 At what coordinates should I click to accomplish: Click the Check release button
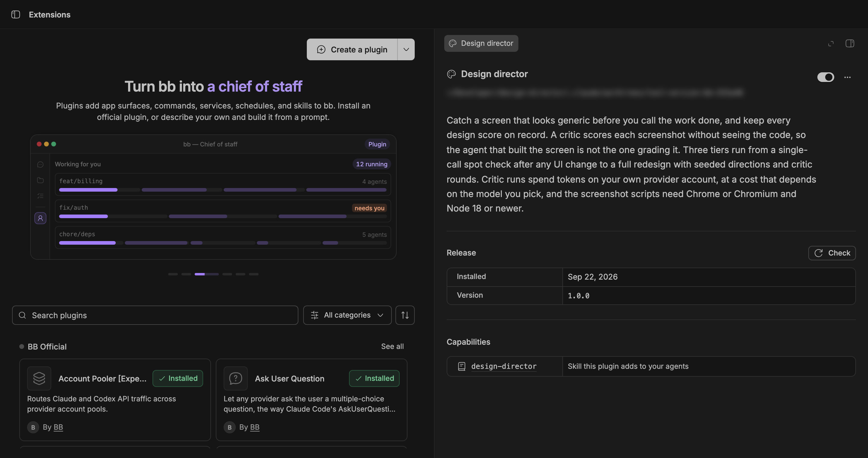pyautogui.click(x=832, y=253)
